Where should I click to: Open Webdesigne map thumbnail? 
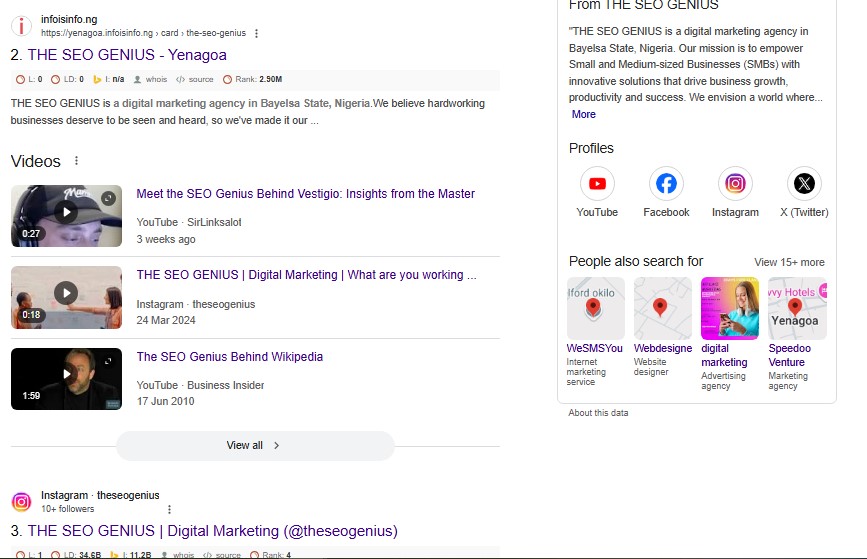pyautogui.click(x=662, y=308)
